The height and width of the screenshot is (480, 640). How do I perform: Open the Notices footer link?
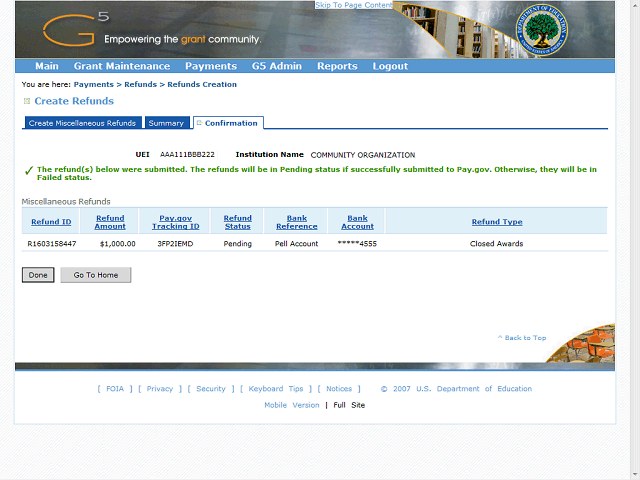click(x=339, y=389)
